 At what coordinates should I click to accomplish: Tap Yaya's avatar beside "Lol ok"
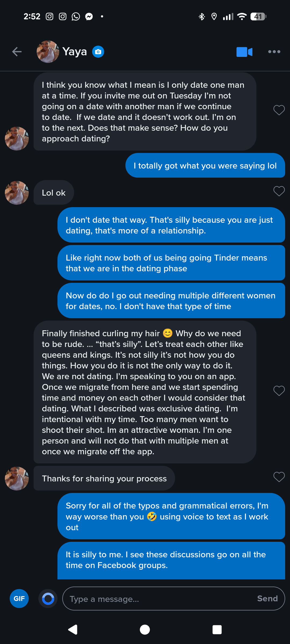coord(17,193)
